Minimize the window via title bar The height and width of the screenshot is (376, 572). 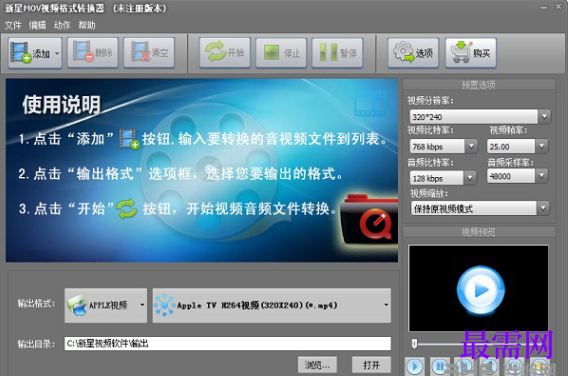tap(544, 8)
